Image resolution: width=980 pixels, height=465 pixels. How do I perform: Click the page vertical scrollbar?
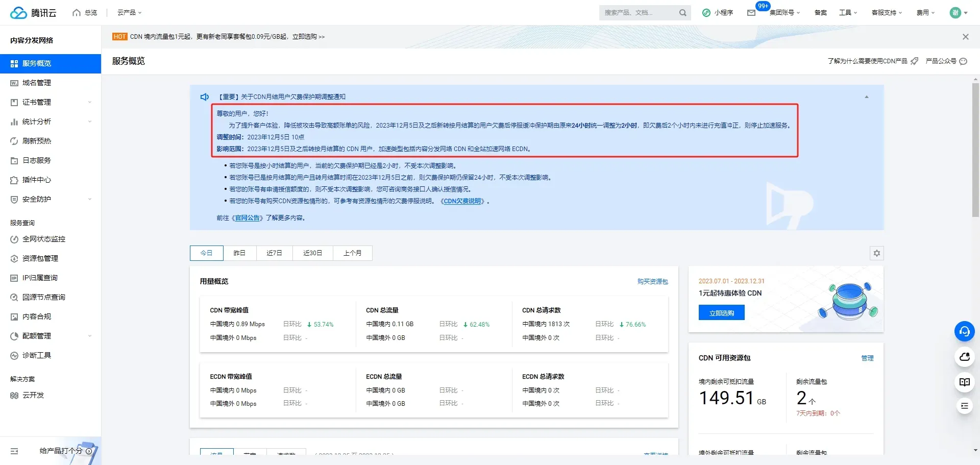pyautogui.click(x=975, y=151)
